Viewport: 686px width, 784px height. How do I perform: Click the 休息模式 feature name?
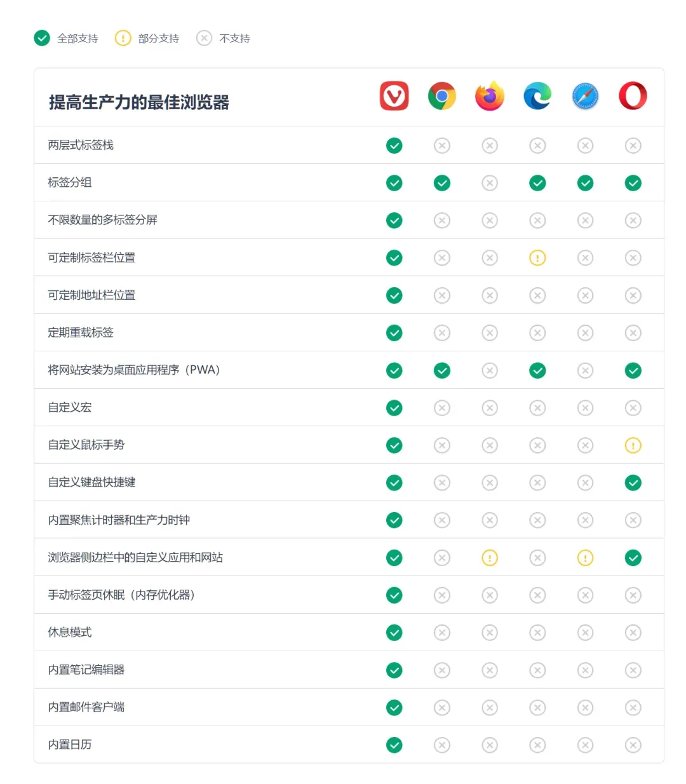(x=70, y=632)
